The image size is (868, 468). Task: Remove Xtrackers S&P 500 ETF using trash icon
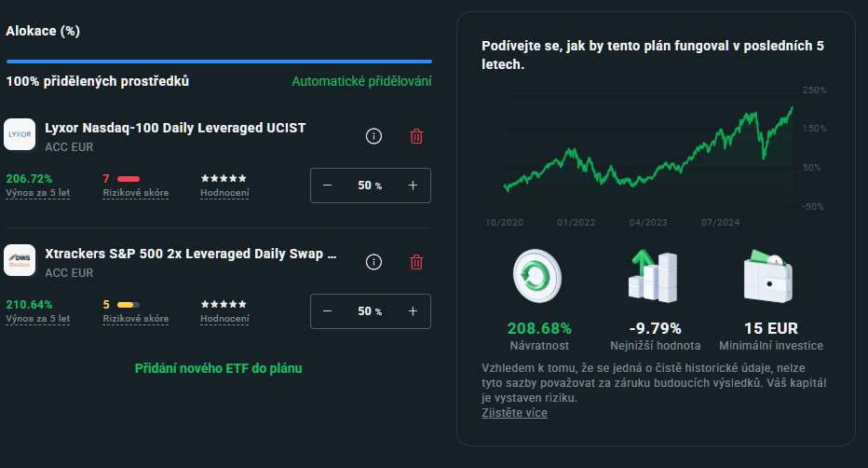click(x=416, y=262)
